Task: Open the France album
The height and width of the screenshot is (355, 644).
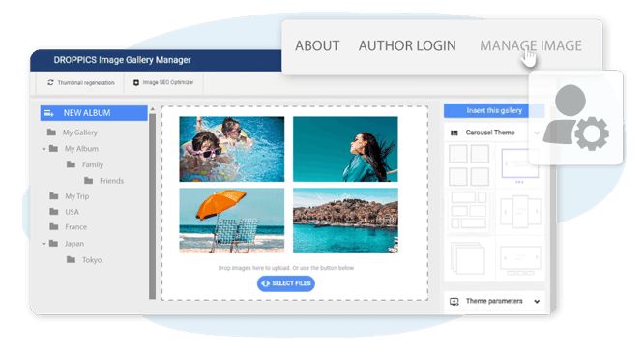Action: (x=76, y=226)
